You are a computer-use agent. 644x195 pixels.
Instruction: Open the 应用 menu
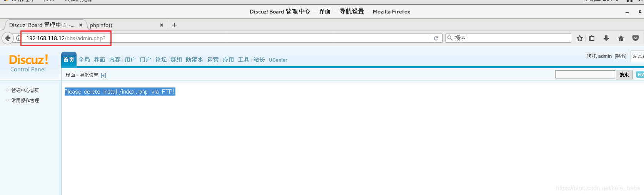pos(229,60)
